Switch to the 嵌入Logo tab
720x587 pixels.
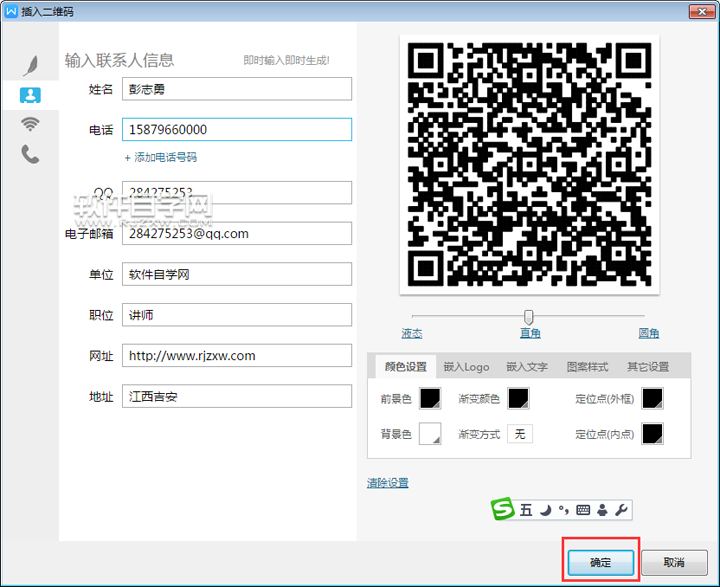point(466,367)
